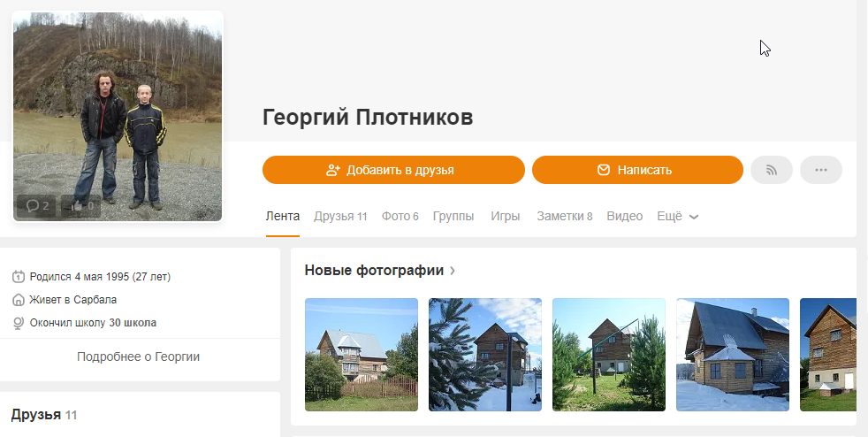868x437 pixels.
Task: Switch to the Заметки 8 tab
Action: [x=564, y=216]
